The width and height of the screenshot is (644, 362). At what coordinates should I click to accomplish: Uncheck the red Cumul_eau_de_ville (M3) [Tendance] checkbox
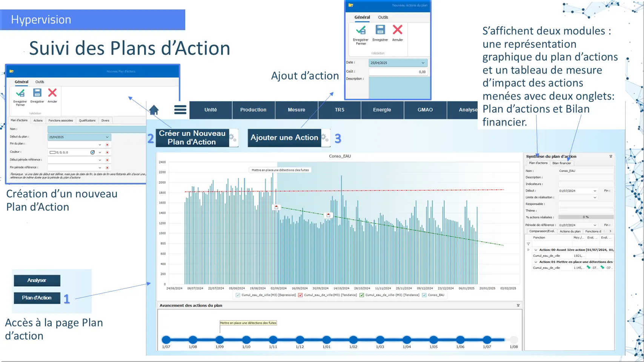(x=300, y=295)
